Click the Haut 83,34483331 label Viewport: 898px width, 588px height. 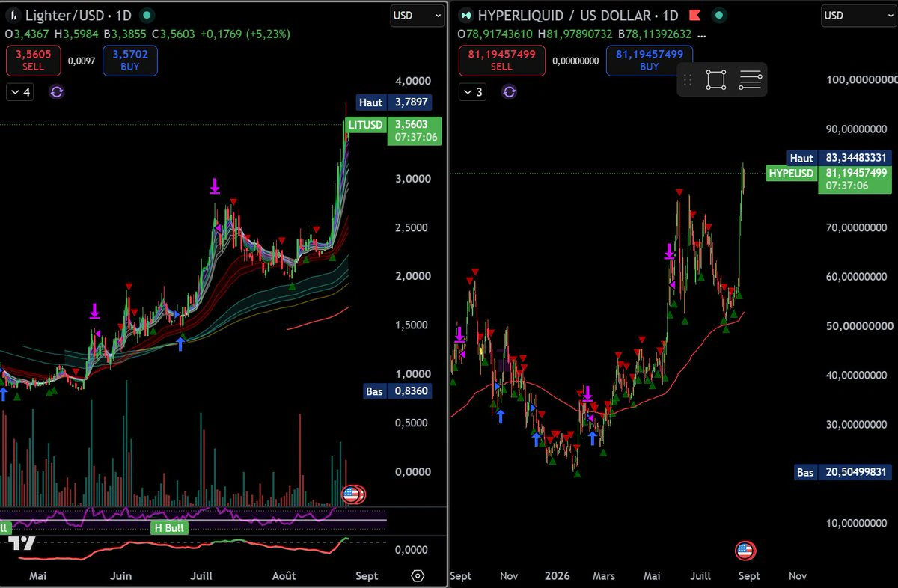click(x=840, y=158)
